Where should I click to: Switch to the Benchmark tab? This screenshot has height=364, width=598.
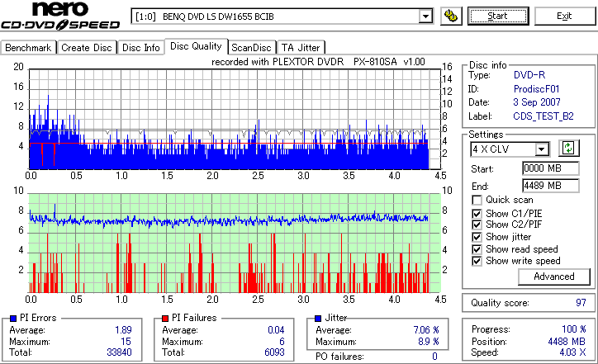28,48
